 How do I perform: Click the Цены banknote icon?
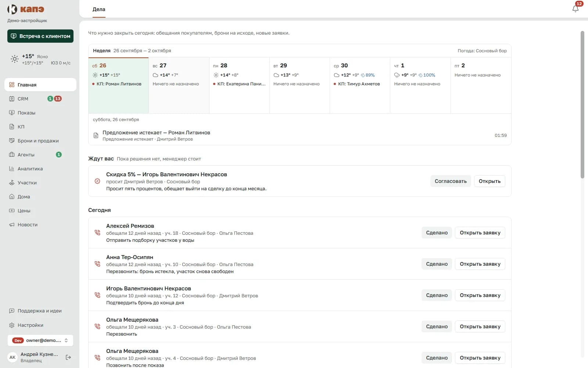[12, 210]
